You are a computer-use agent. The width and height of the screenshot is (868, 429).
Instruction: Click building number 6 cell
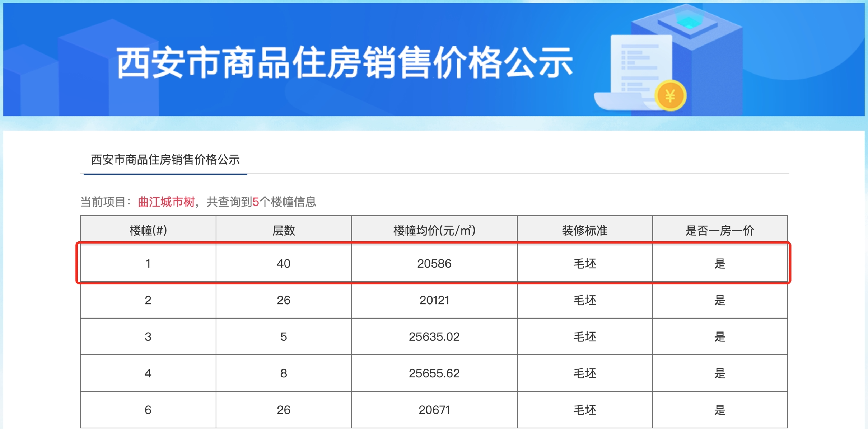(x=148, y=410)
